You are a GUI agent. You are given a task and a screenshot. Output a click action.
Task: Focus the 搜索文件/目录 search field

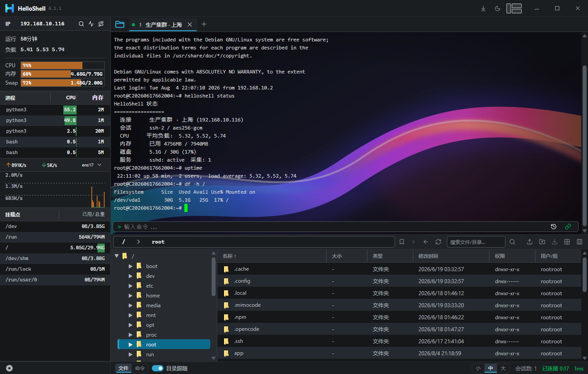click(476, 242)
